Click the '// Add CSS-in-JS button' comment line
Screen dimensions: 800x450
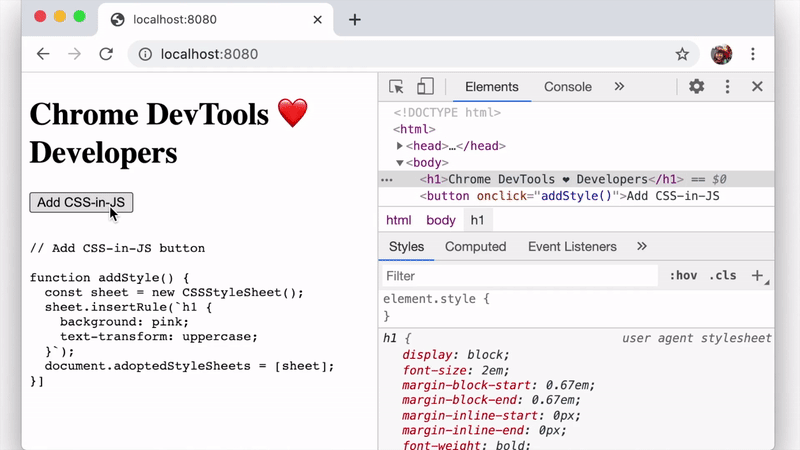pos(117,248)
